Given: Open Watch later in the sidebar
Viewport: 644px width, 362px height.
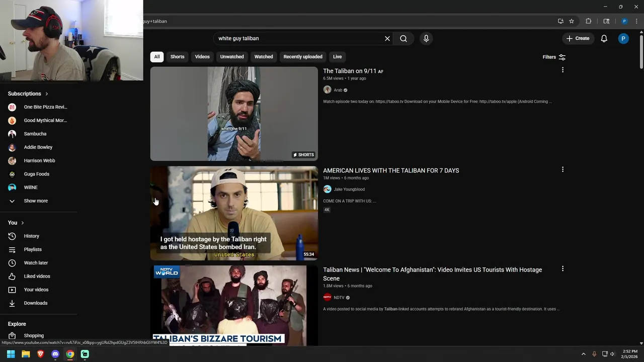Looking at the screenshot, I should pyautogui.click(x=38, y=263).
